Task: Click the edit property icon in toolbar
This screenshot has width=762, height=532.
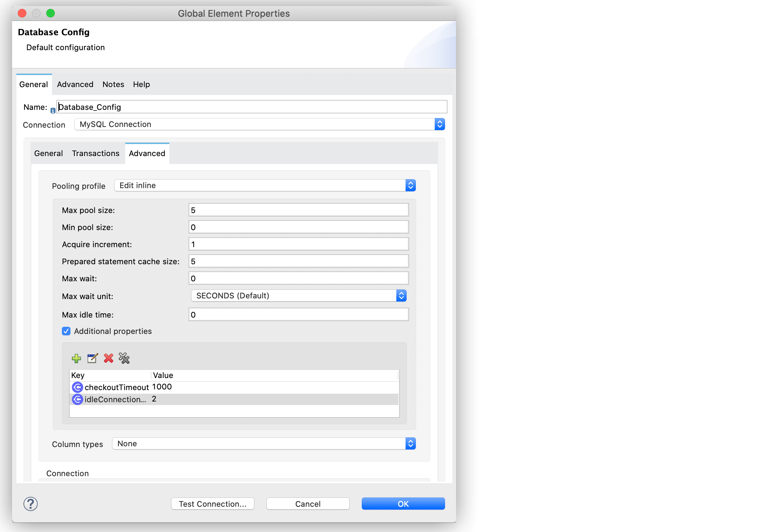Action: [x=92, y=358]
